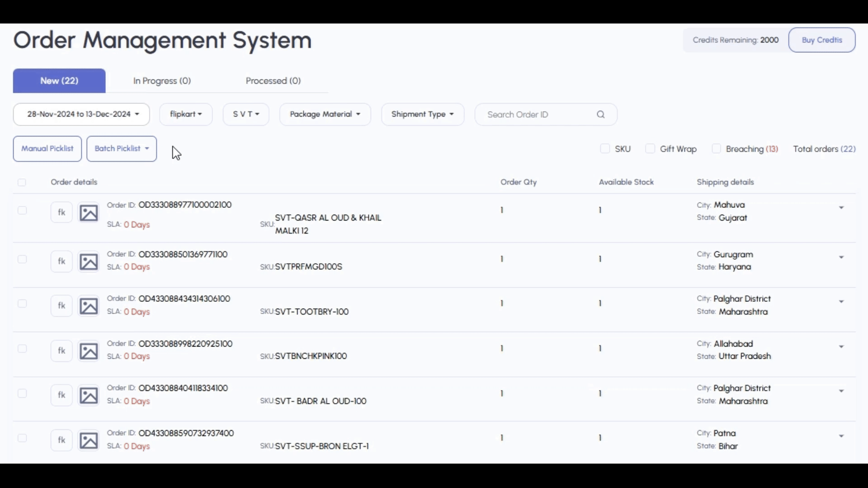This screenshot has height=488, width=868.
Task: Click the Flipkart icon on the first order row
Action: click(61, 212)
